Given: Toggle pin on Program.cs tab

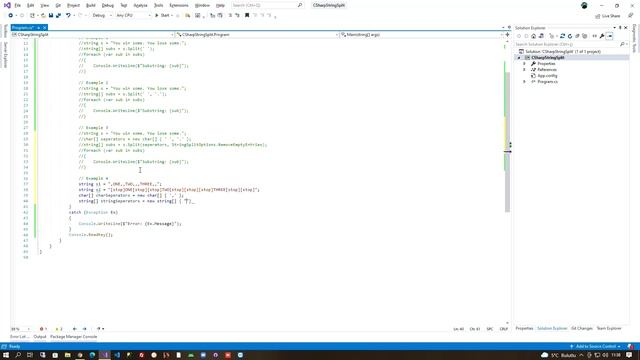Looking at the screenshot, I should pyautogui.click(x=38, y=28).
